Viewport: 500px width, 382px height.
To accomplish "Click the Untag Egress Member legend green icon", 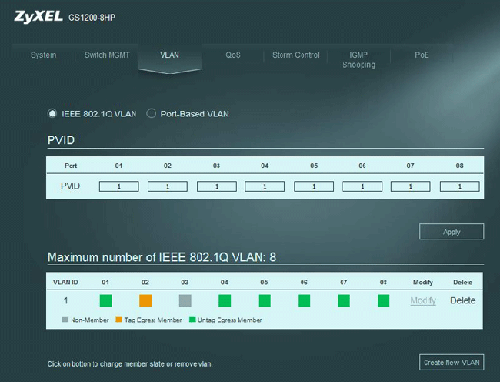I will tap(192, 320).
